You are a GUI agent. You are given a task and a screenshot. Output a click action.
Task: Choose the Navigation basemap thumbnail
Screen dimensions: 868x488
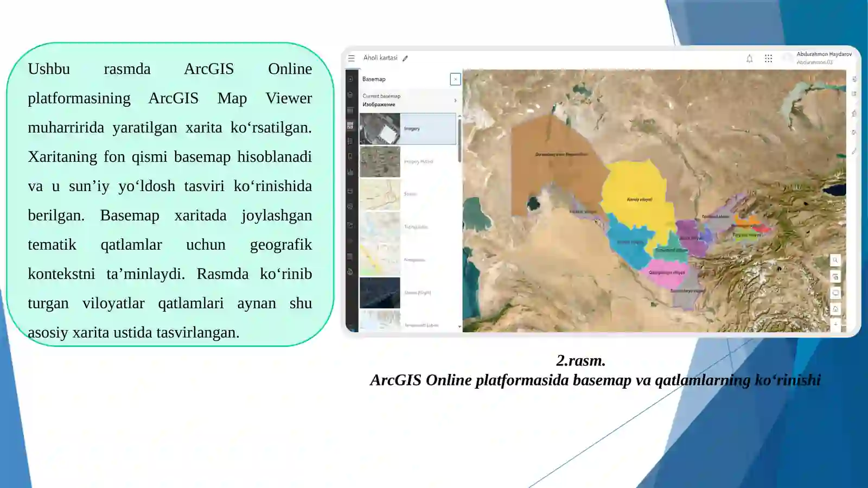point(380,260)
